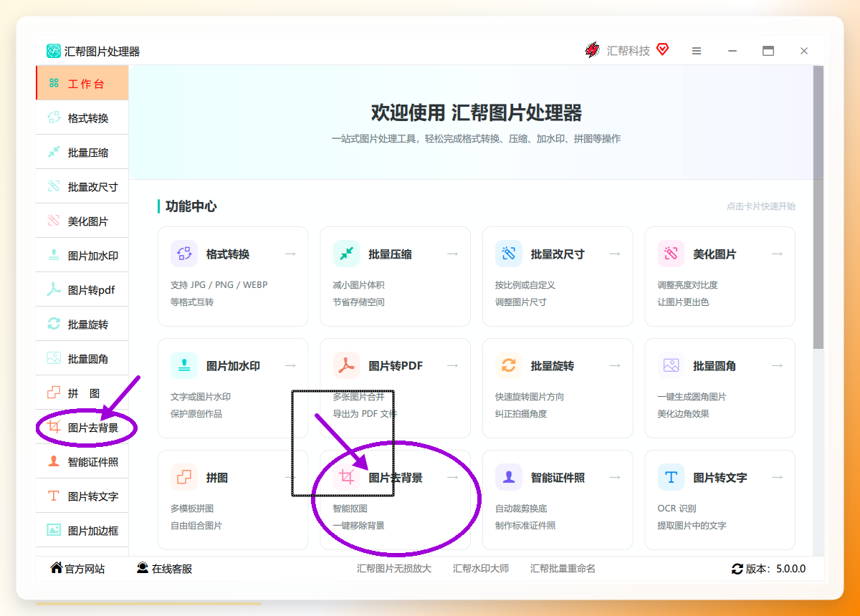Click the 在线客服 link
The width and height of the screenshot is (860, 616).
coord(165,569)
